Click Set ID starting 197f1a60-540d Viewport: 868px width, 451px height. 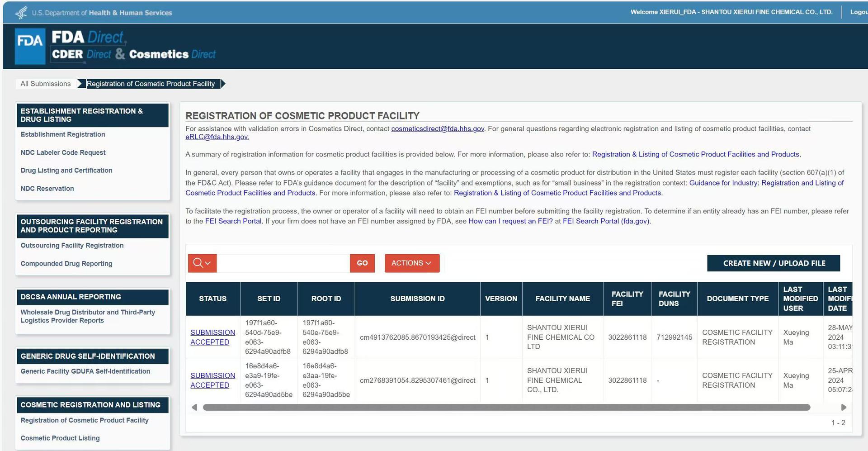point(268,337)
